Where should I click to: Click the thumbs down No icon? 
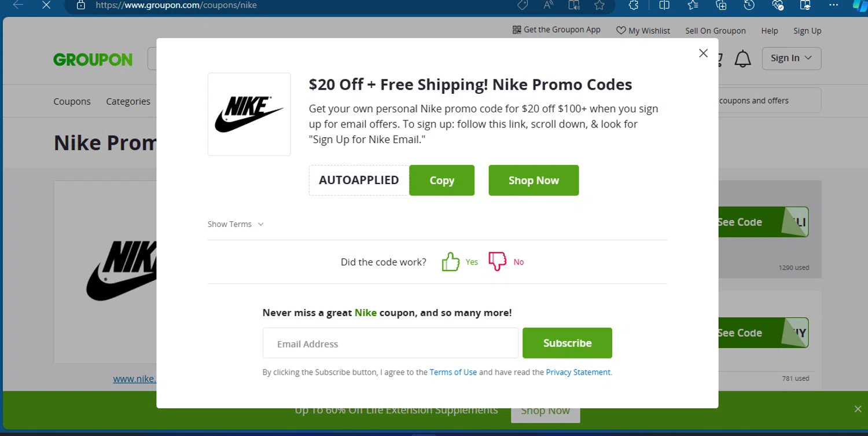497,262
